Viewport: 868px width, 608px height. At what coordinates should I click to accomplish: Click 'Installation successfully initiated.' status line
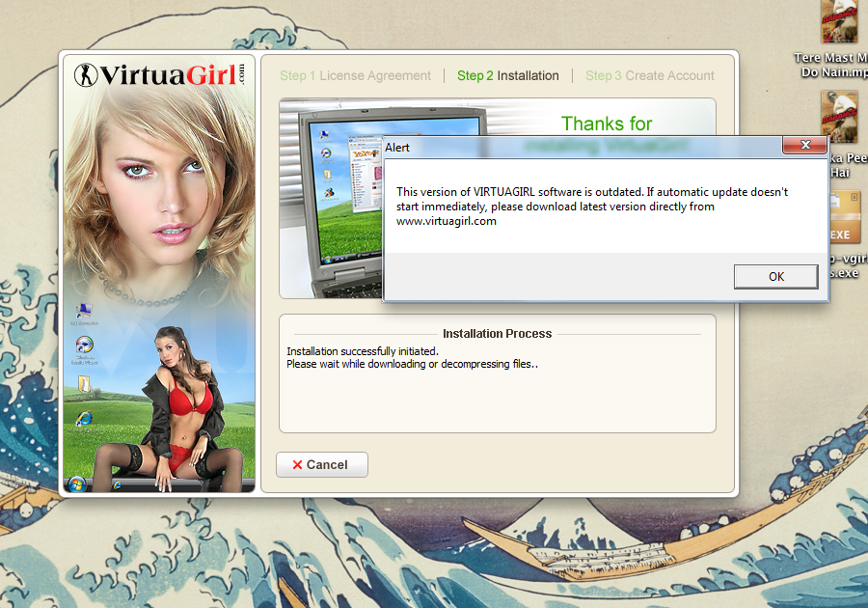(x=363, y=351)
